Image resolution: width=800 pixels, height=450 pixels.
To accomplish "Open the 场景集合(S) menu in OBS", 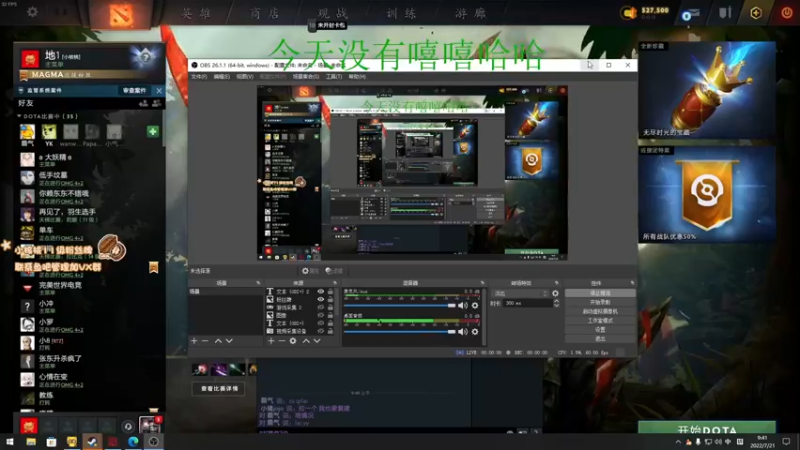I will (306, 77).
